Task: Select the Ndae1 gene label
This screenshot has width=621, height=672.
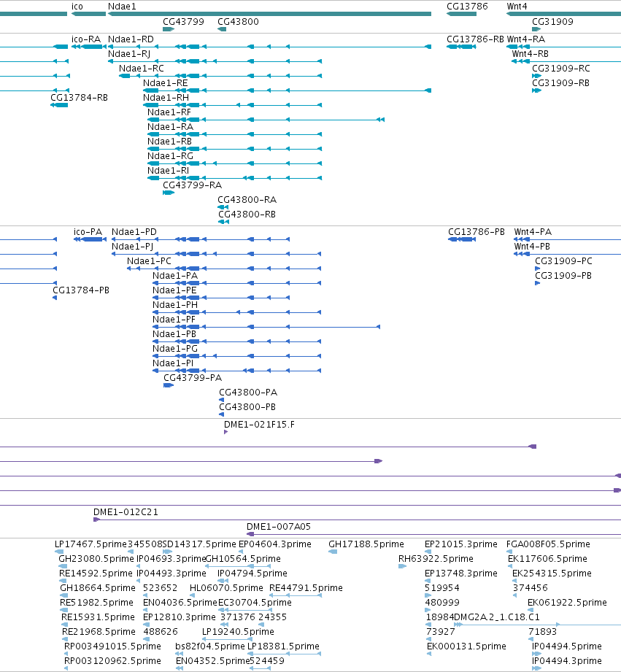Action: [x=122, y=7]
